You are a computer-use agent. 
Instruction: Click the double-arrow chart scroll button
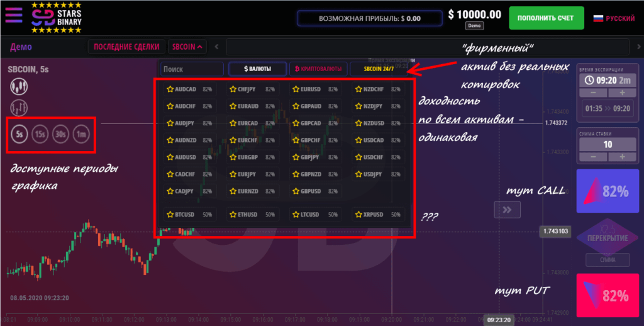tap(507, 210)
